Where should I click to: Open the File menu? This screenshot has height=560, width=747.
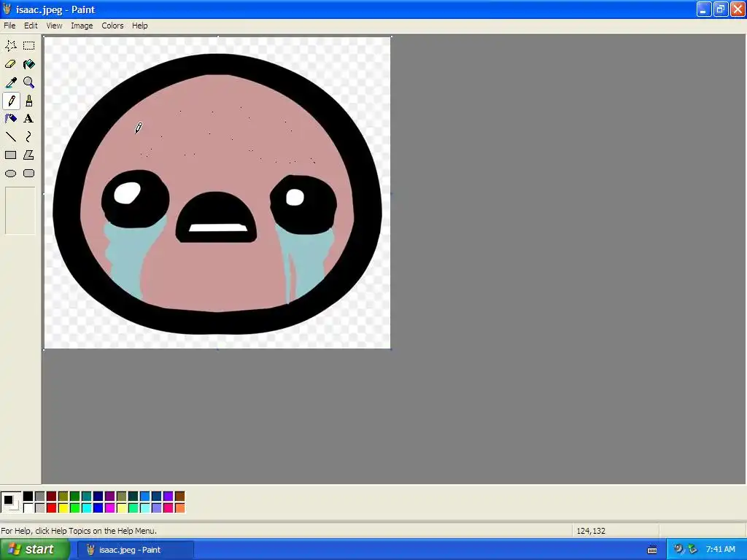(x=9, y=26)
